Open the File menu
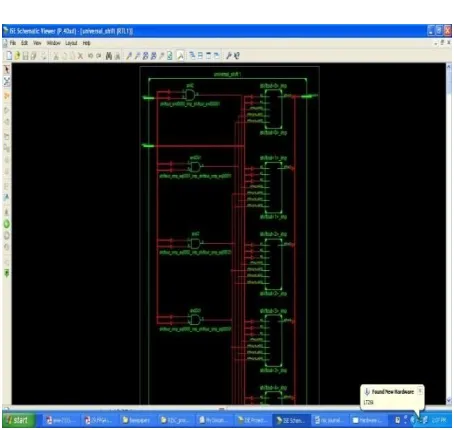The width and height of the screenshot is (454, 430). coord(13,43)
